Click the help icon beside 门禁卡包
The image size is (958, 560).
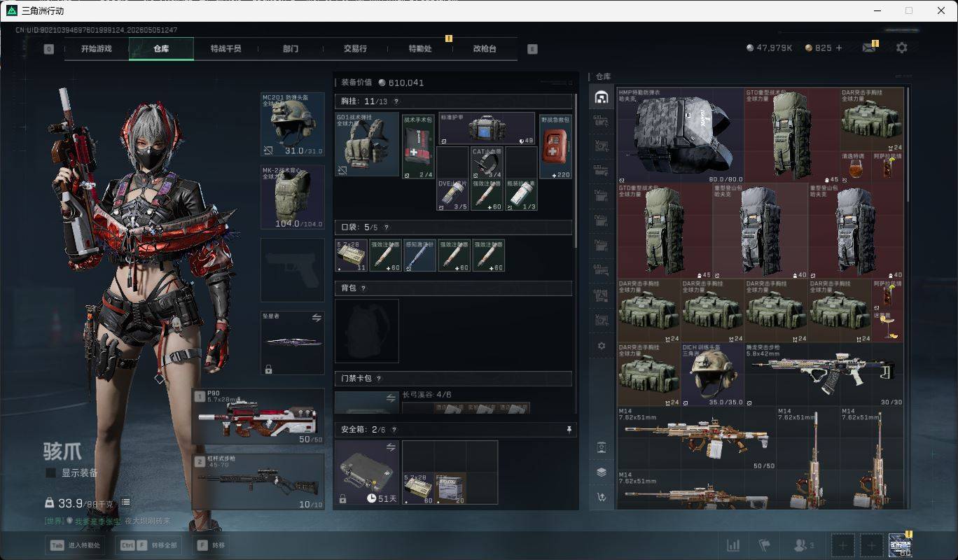coord(379,379)
